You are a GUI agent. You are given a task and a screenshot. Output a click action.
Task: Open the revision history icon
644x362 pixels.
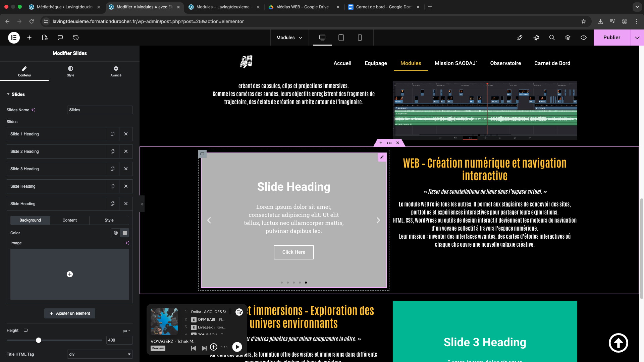point(76,38)
